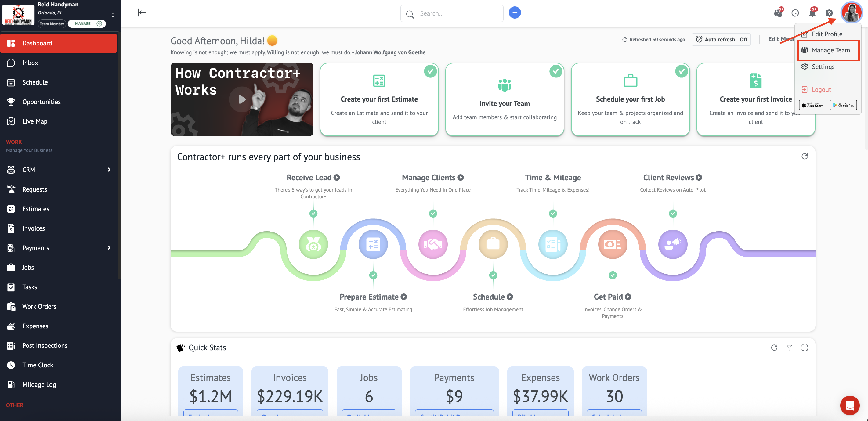Play the How Contractor+ Works video
Screen dimensions: 868x421
[x=242, y=99]
